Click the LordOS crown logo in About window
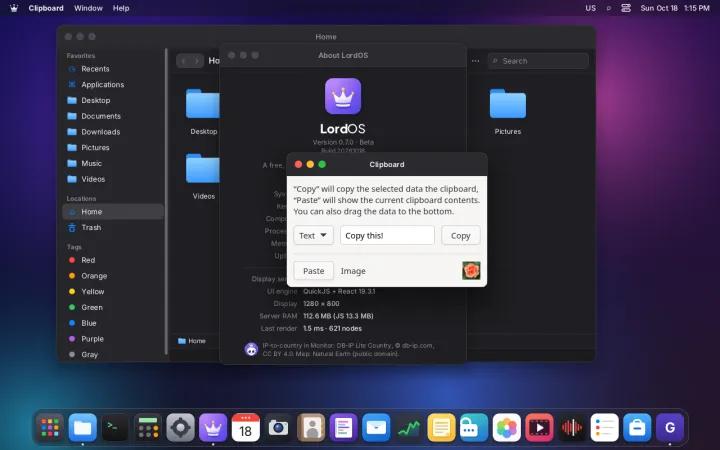 [343, 96]
